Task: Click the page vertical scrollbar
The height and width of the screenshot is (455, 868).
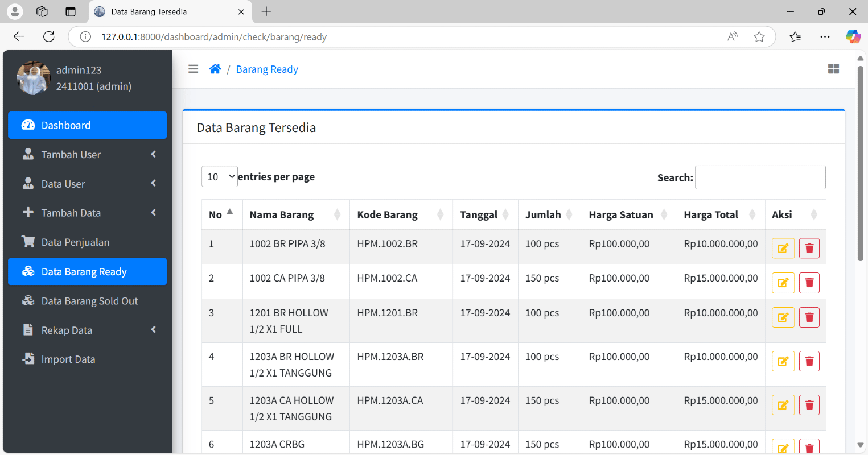Action: click(x=861, y=164)
